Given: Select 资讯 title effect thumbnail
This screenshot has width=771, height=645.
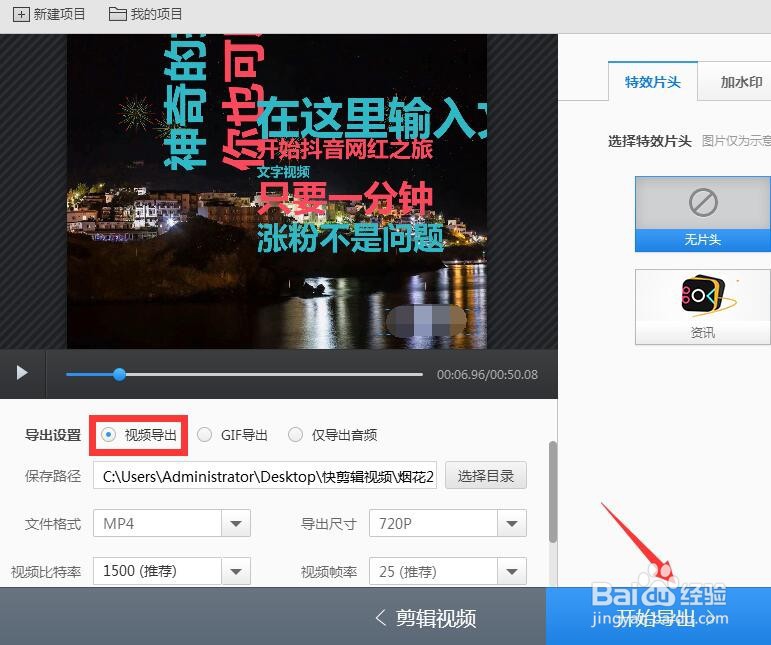Looking at the screenshot, I should (x=703, y=307).
